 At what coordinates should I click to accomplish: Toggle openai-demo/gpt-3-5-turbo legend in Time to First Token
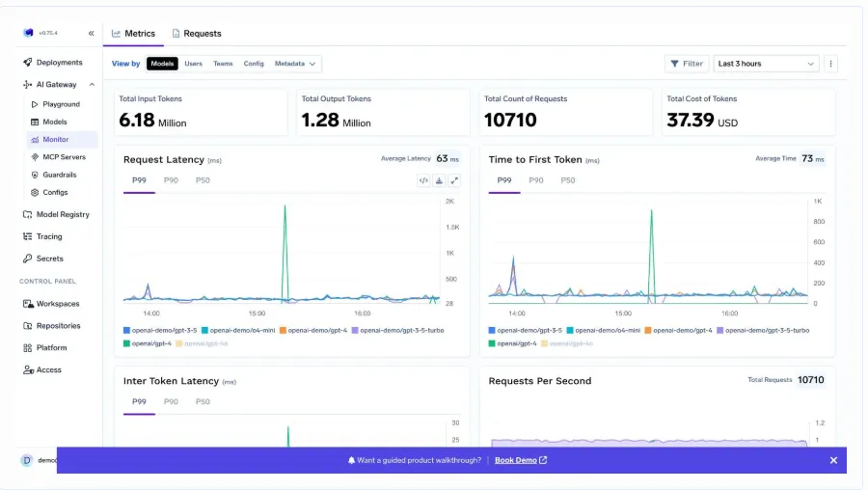pos(764,331)
